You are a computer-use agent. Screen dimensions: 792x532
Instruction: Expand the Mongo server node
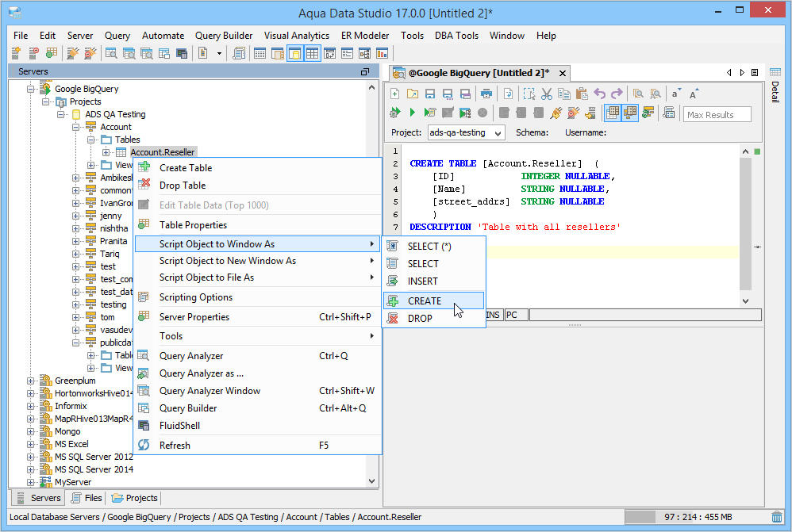point(30,431)
